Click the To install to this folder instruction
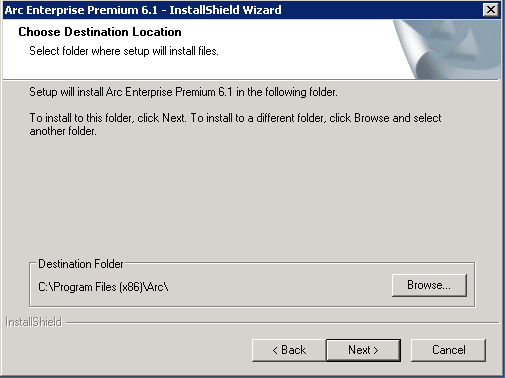The width and height of the screenshot is (505, 378). click(x=235, y=118)
